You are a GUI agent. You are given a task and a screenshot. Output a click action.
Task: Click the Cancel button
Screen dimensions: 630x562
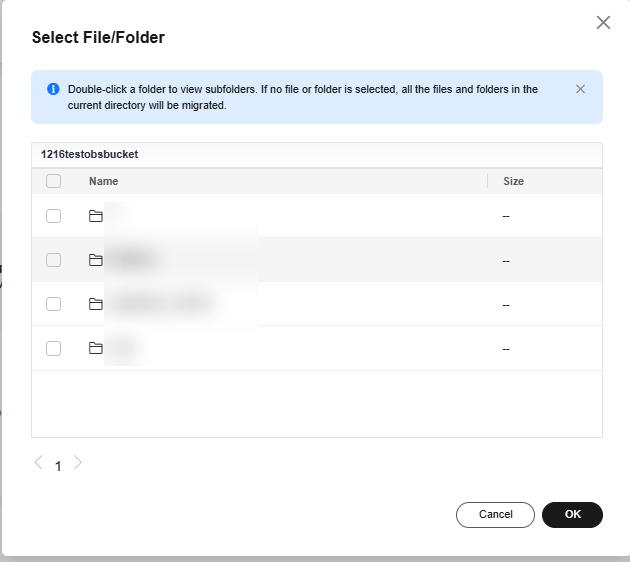coord(495,515)
